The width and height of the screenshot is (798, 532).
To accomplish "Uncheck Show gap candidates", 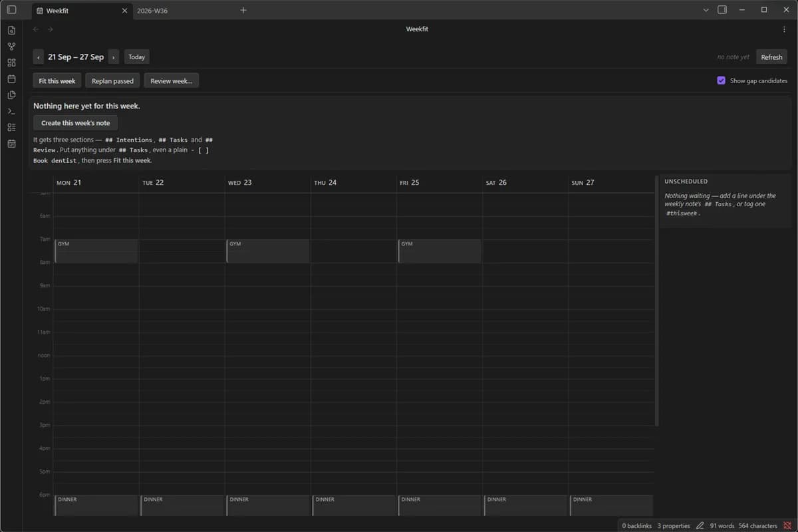I will (x=721, y=80).
